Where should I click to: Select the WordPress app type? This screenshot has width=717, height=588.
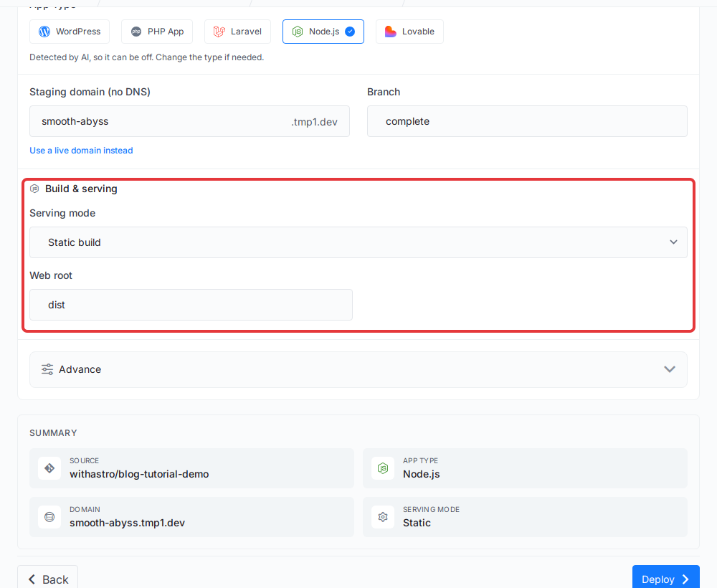[x=70, y=32]
